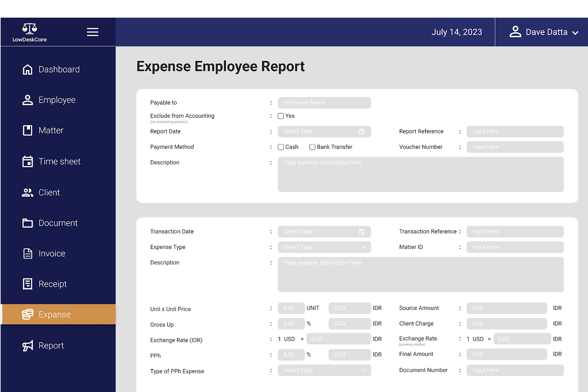This screenshot has width=588, height=392.
Task: Click the Report megaphone icon
Action: pos(28,346)
